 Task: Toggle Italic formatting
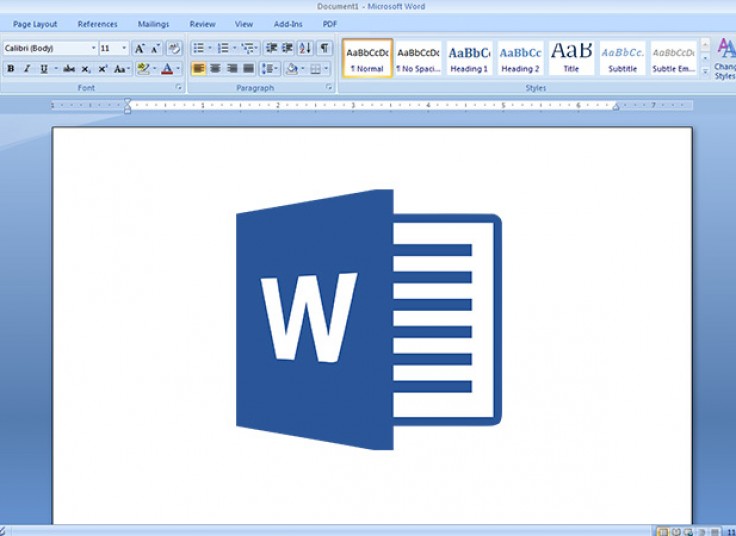pyautogui.click(x=27, y=69)
